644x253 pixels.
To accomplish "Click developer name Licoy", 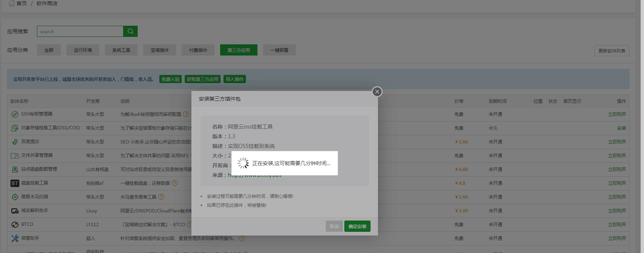I will point(92,211).
